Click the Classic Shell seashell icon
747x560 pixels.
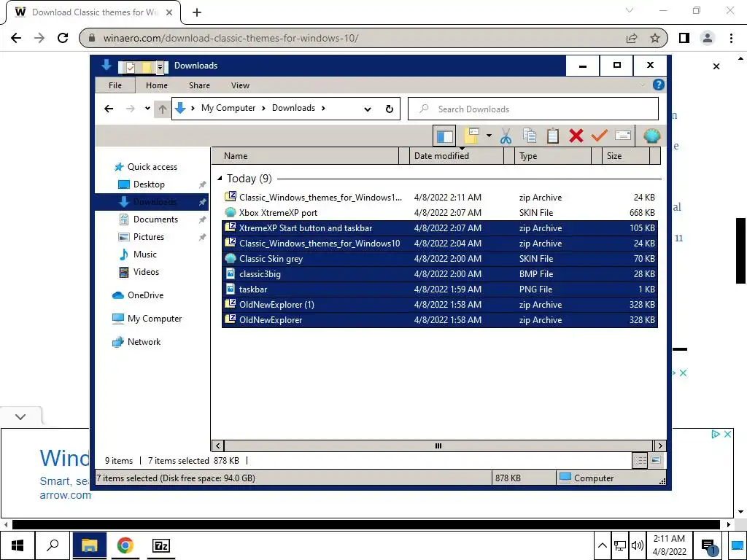(x=651, y=136)
